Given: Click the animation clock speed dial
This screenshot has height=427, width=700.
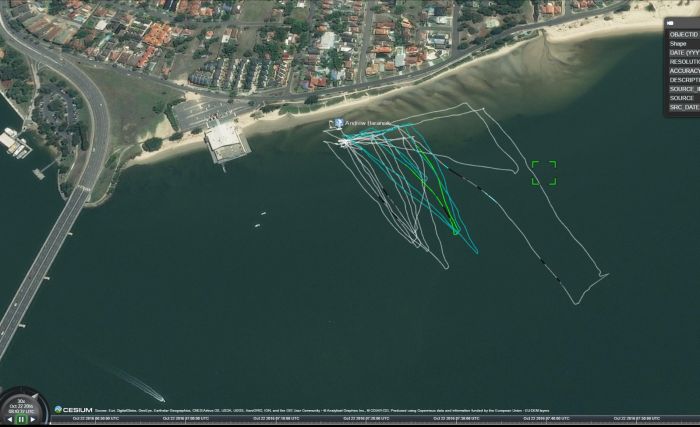Looking at the screenshot, I should point(21,404).
